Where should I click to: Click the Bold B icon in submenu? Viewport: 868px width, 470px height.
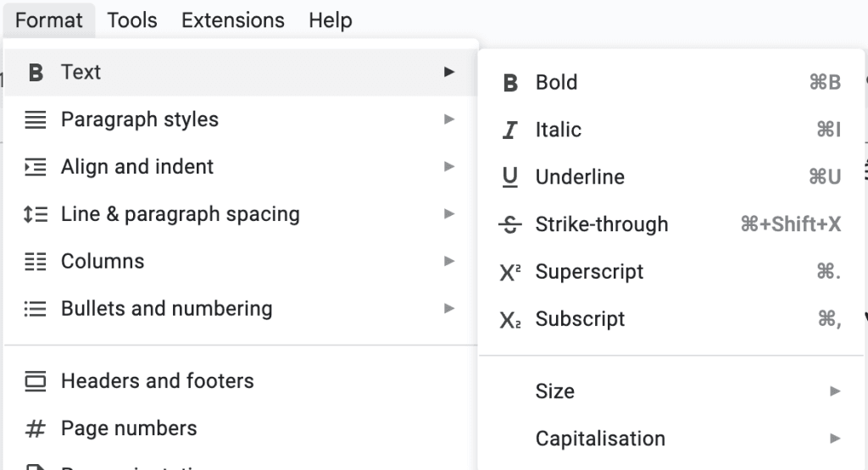[510, 83]
